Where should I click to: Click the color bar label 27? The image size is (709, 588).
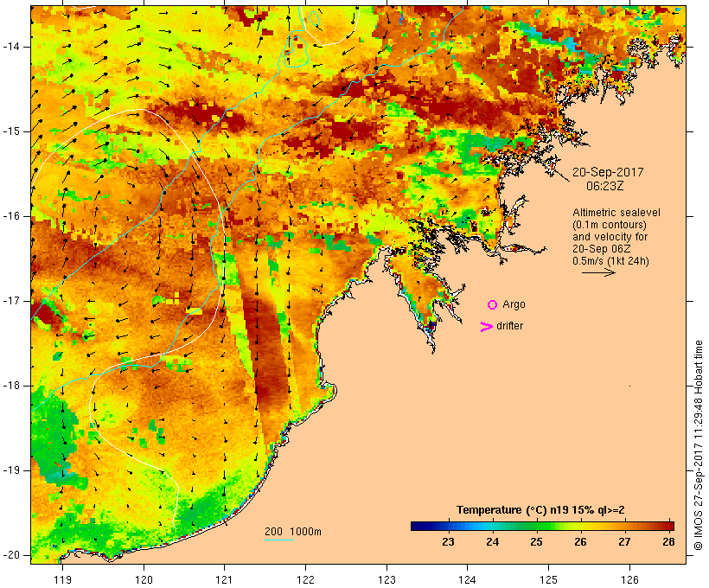(x=624, y=541)
